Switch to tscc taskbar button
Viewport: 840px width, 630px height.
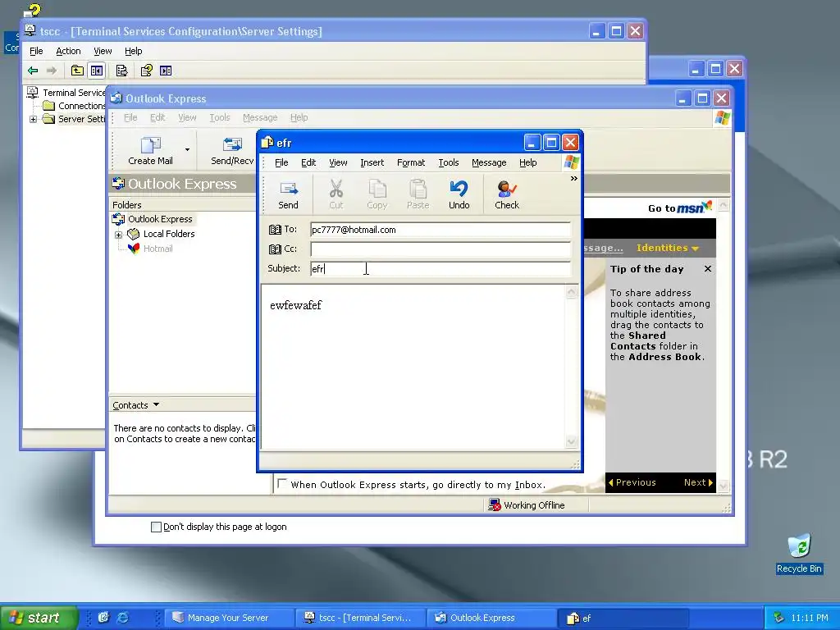tap(361, 618)
